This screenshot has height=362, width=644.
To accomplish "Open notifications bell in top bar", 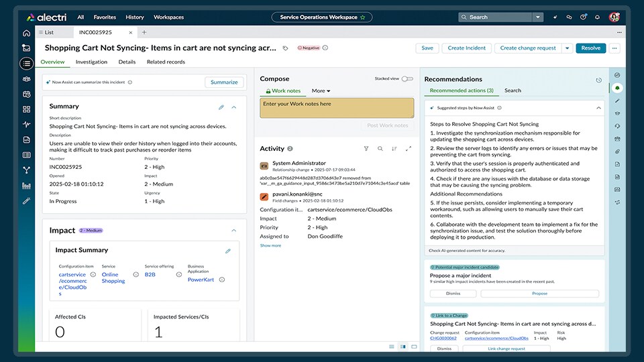I will (597, 17).
